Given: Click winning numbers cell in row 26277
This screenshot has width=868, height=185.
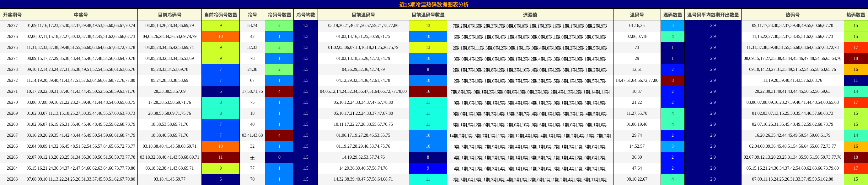Looking at the screenshot, I should click(x=81, y=26).
